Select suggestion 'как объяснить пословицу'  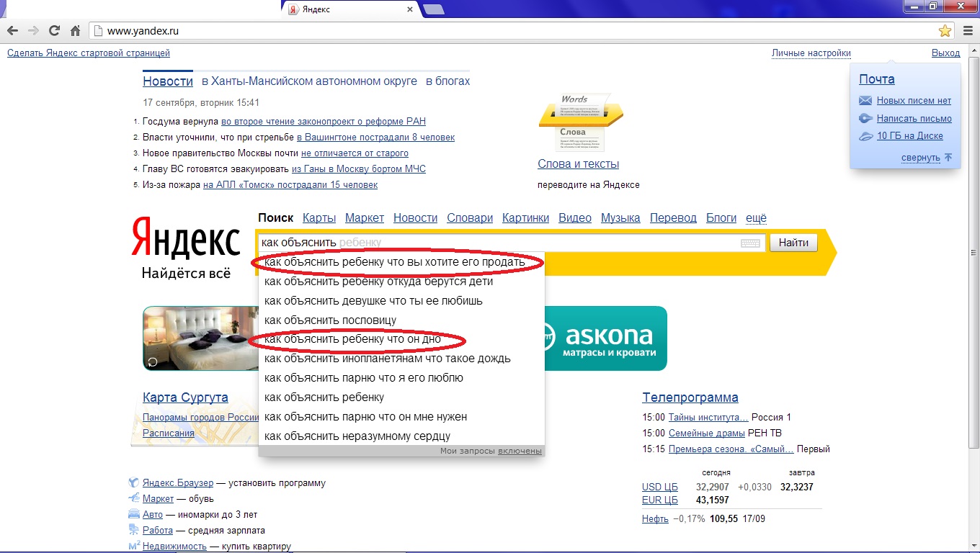tap(330, 320)
